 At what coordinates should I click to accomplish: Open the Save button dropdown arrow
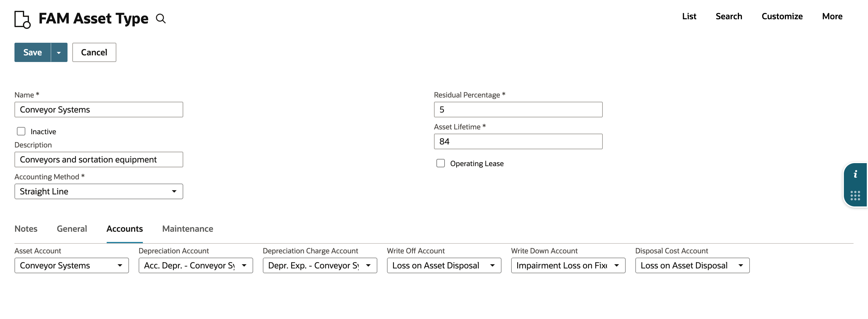(x=59, y=52)
